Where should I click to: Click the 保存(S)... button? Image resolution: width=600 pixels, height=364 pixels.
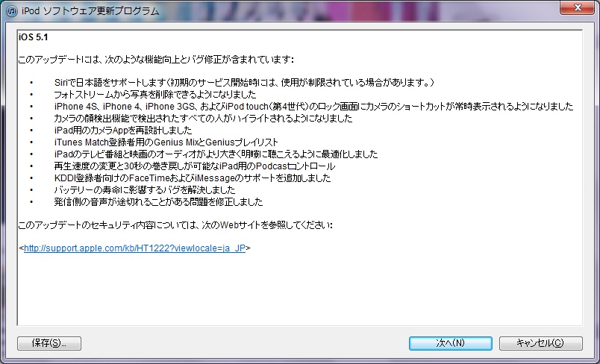[x=49, y=343]
